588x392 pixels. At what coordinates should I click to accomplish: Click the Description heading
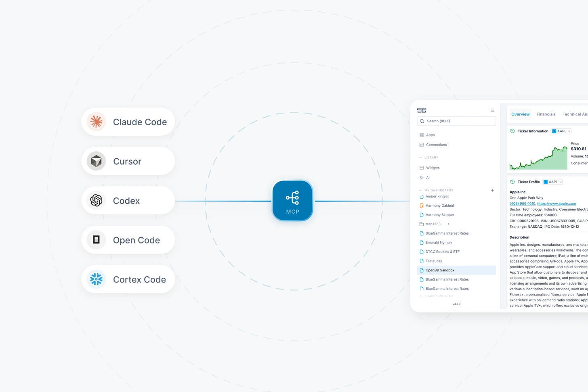coord(519,237)
